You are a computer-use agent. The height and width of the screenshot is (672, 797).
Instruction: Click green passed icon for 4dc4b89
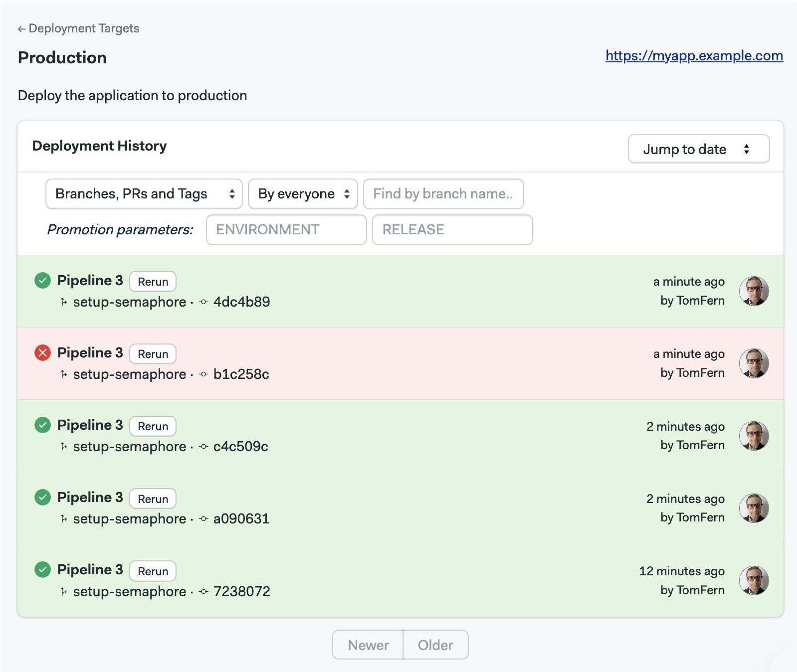tap(43, 281)
